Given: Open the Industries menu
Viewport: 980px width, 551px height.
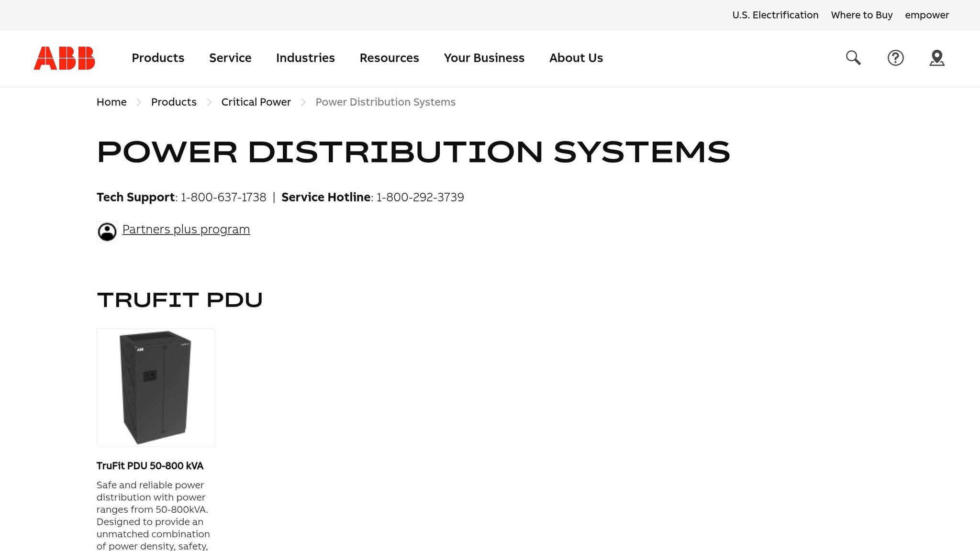Looking at the screenshot, I should (x=305, y=58).
